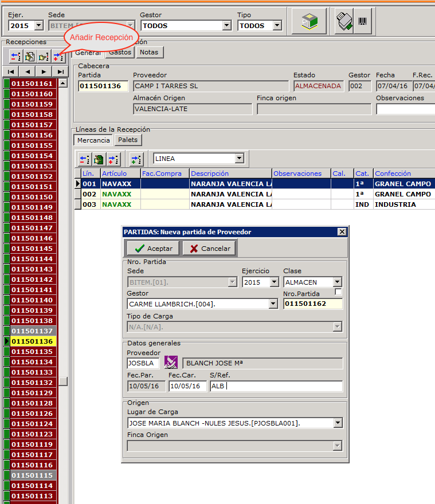The width and height of the screenshot is (435, 504).
Task: Open supplier lookup icon next to JOSBLA
Action: pyautogui.click(x=171, y=363)
